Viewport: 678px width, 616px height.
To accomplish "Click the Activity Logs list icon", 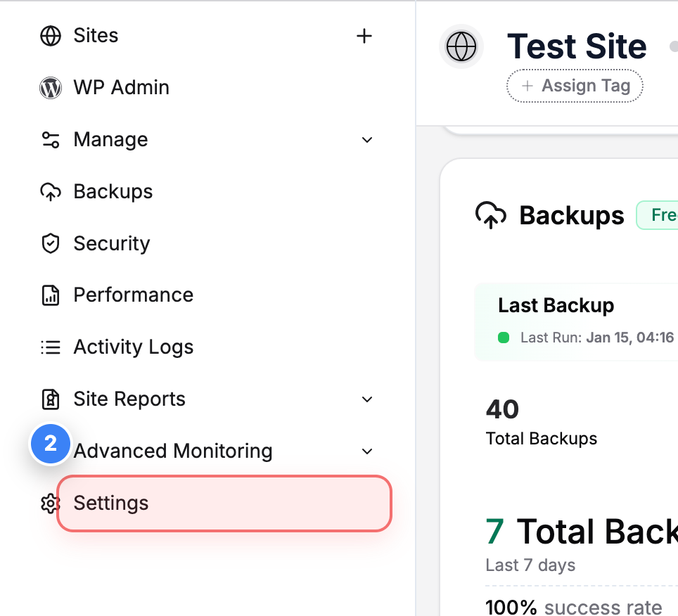I will tap(50, 347).
